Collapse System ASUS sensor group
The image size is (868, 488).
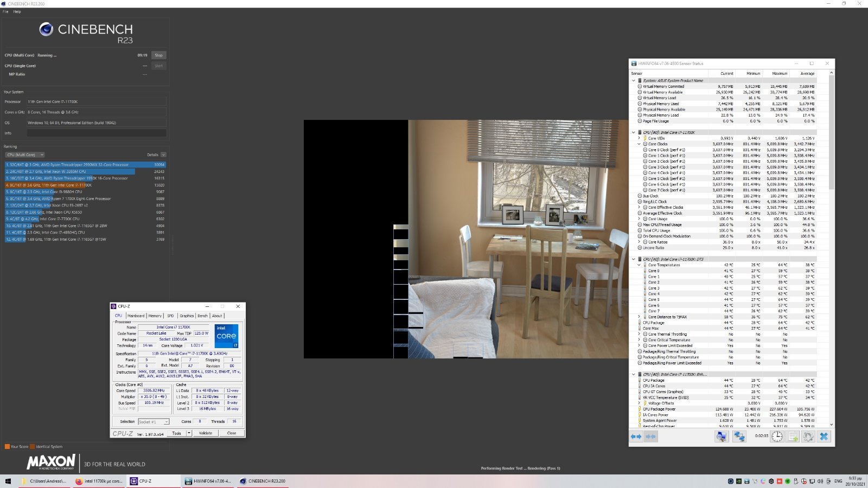[633, 81]
